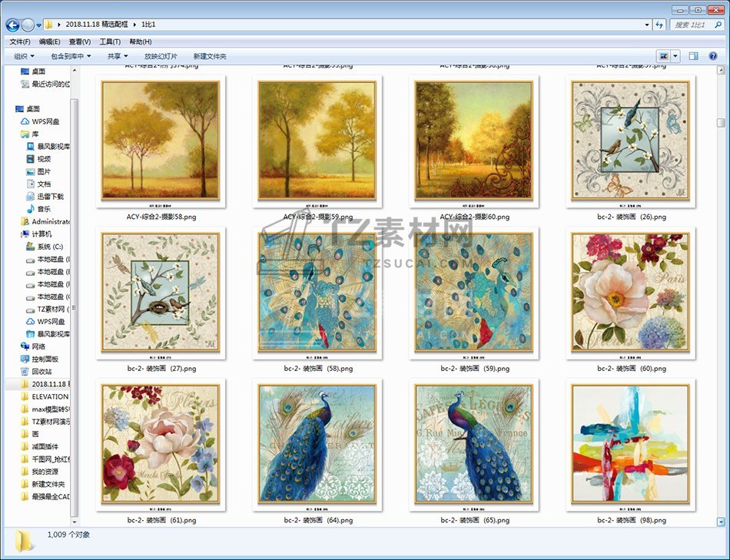Select 计算机 in the navigation tree

coord(36,234)
